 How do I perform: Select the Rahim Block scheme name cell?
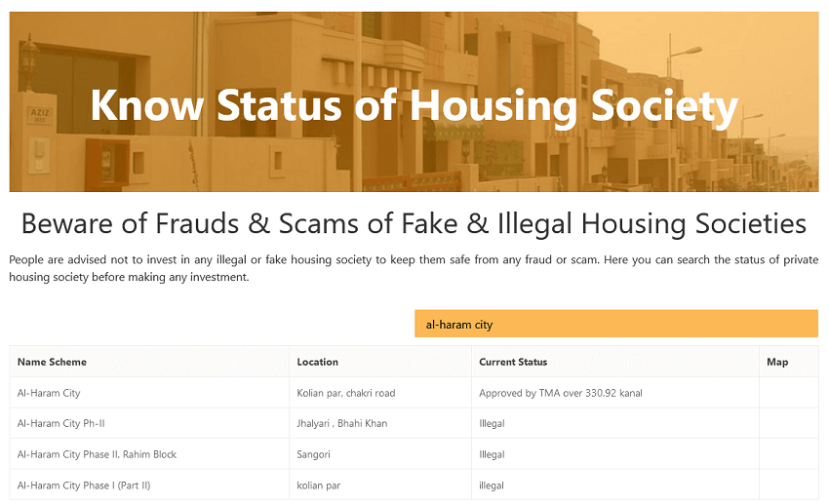pos(97,454)
